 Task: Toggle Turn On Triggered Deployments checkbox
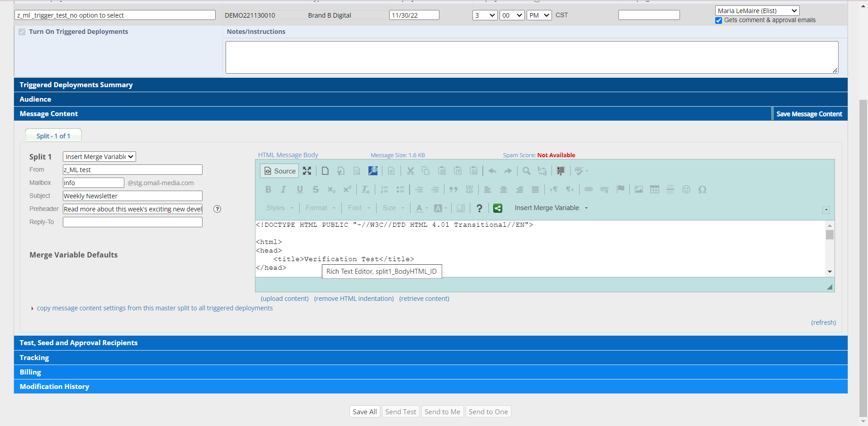pyautogui.click(x=22, y=32)
